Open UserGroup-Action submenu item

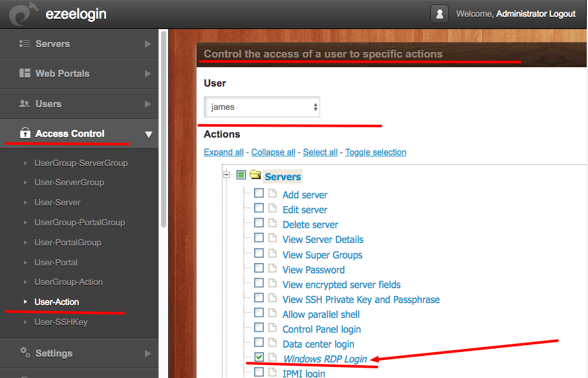69,282
